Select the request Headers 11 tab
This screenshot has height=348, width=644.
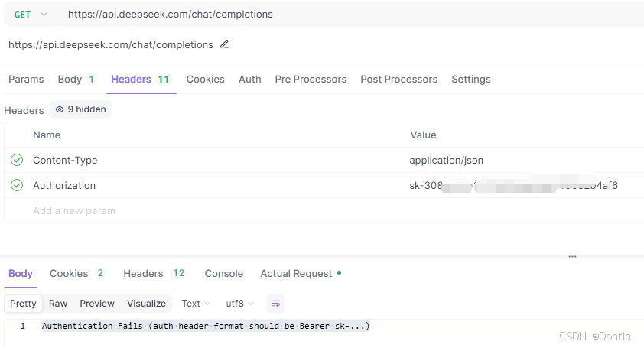click(x=141, y=79)
